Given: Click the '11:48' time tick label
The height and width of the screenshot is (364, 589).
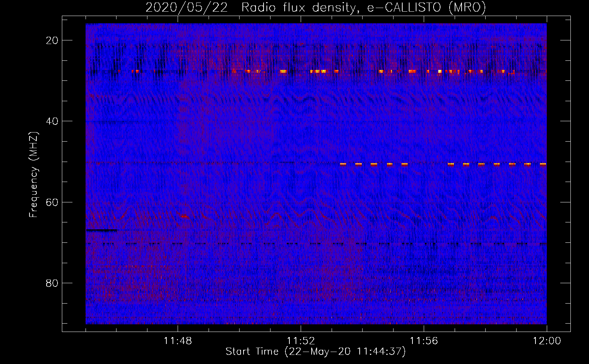Looking at the screenshot, I should [x=178, y=341].
